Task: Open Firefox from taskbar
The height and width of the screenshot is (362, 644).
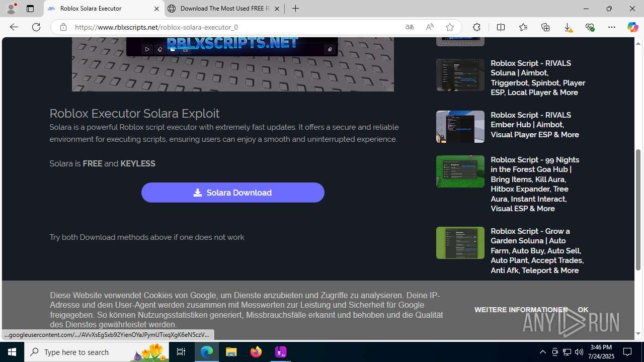Action: click(256, 352)
